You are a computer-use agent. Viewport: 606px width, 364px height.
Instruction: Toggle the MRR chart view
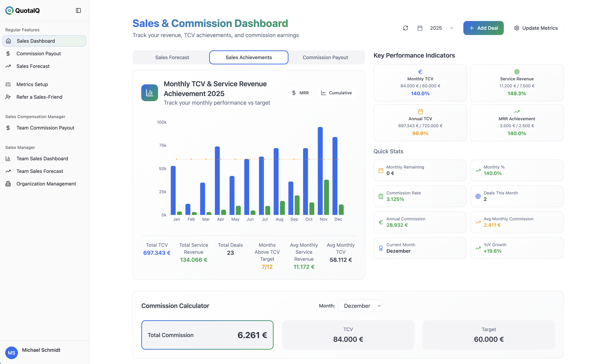point(300,93)
